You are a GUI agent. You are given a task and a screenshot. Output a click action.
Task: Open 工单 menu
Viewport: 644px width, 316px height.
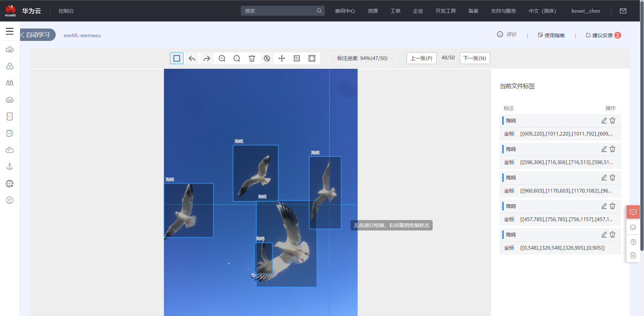click(395, 11)
